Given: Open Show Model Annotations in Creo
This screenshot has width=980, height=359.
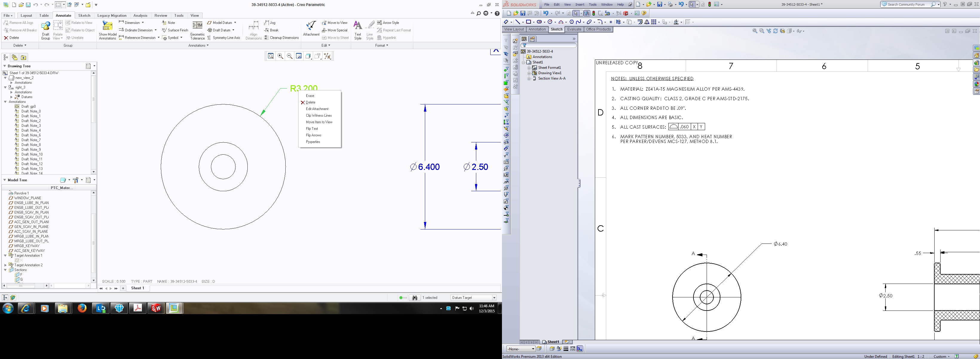Looking at the screenshot, I should pyautogui.click(x=107, y=30).
